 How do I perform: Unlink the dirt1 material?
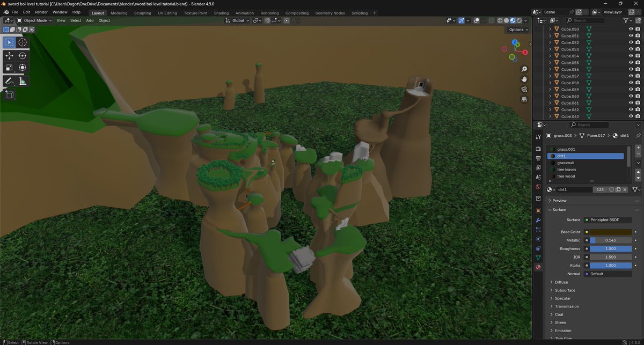(x=625, y=189)
